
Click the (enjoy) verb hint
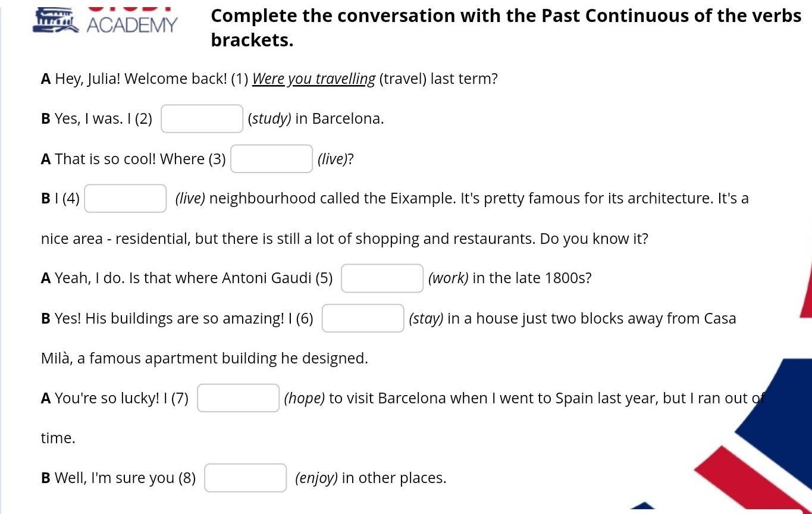pos(316,478)
